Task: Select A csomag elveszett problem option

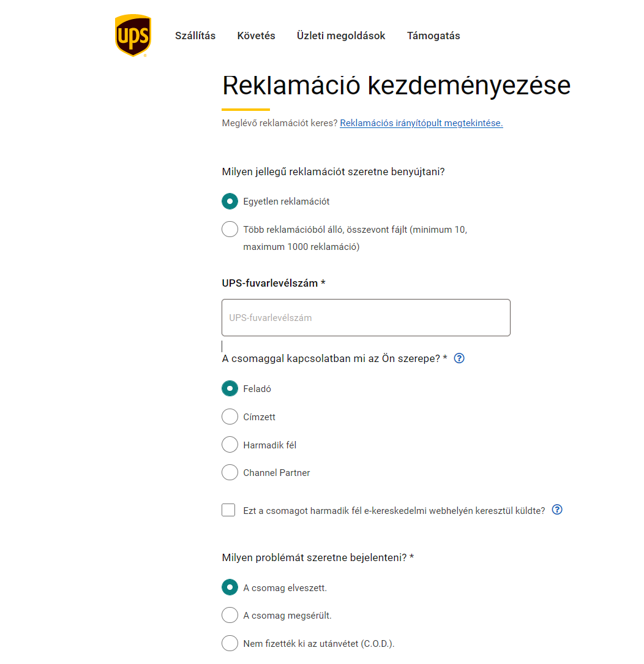Action: [230, 587]
